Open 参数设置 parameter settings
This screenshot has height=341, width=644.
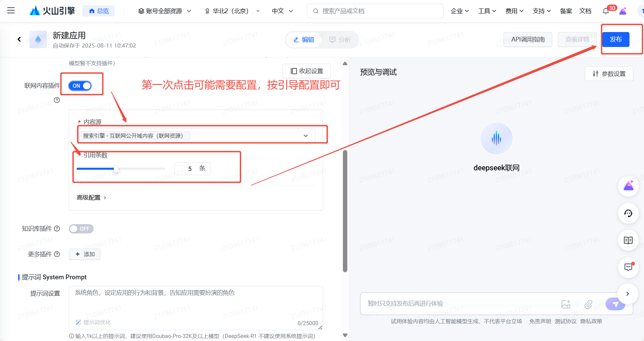pyautogui.click(x=609, y=74)
